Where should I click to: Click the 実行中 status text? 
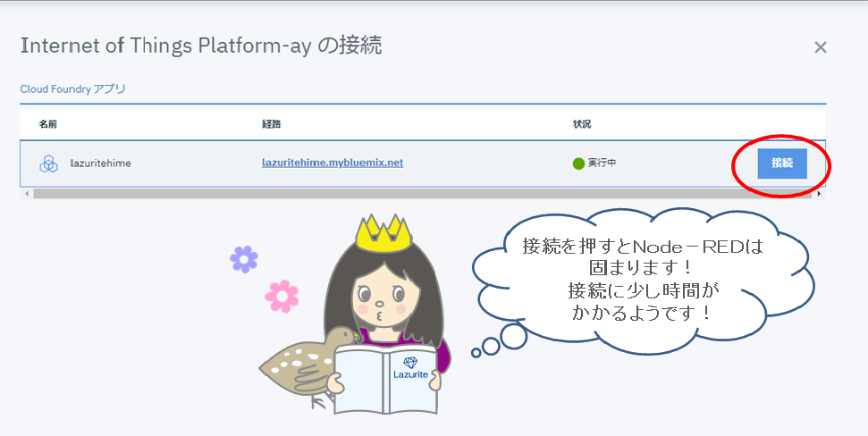click(x=602, y=163)
